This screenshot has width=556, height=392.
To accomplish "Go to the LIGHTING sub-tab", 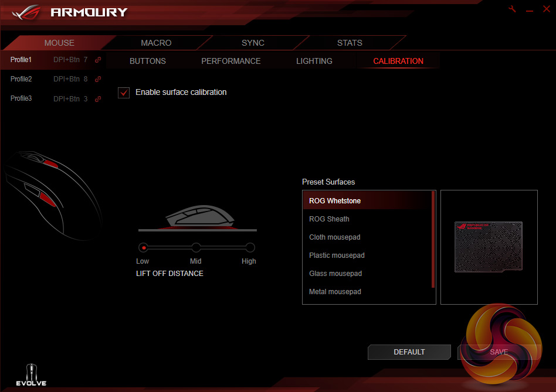I will [x=314, y=61].
